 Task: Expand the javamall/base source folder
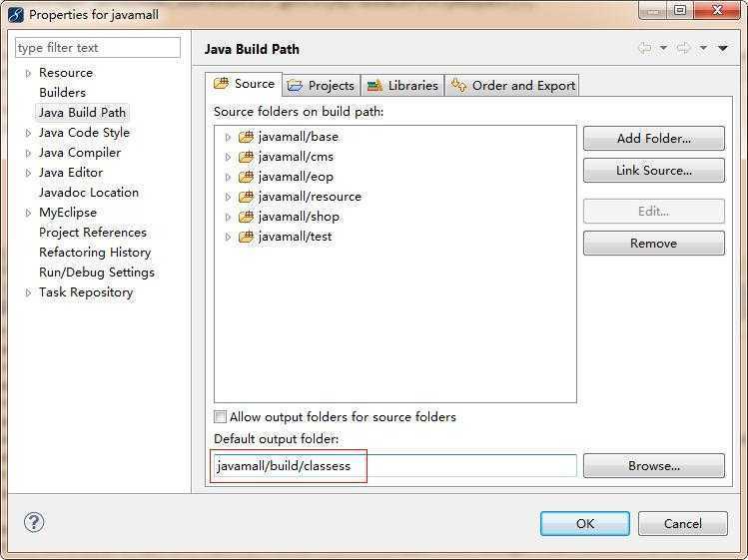click(228, 138)
